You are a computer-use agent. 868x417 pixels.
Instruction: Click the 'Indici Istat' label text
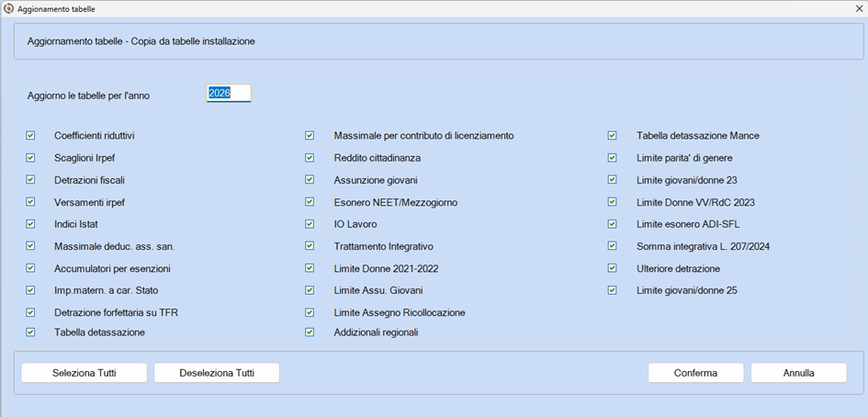point(76,224)
